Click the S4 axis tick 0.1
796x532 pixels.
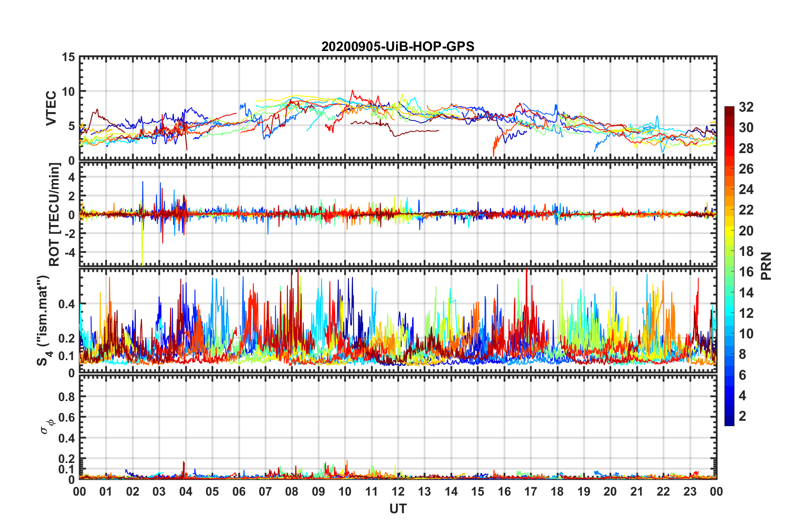tap(67, 356)
